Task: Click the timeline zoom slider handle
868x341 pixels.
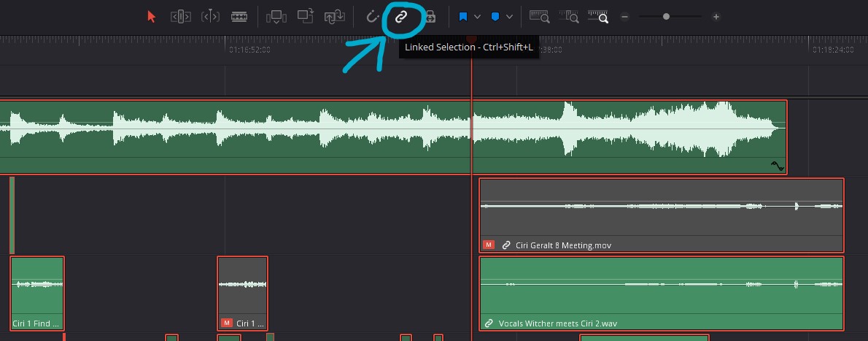Action: pyautogui.click(x=666, y=17)
